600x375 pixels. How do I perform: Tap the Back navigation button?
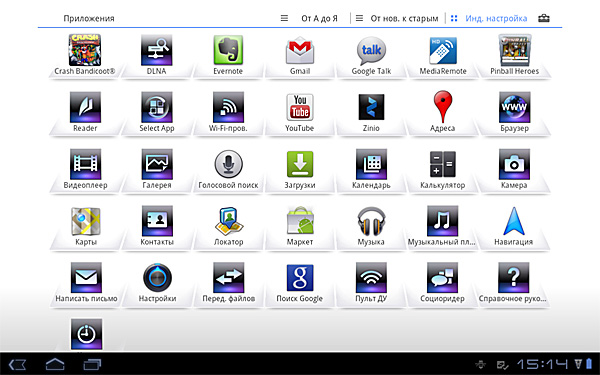[17, 364]
